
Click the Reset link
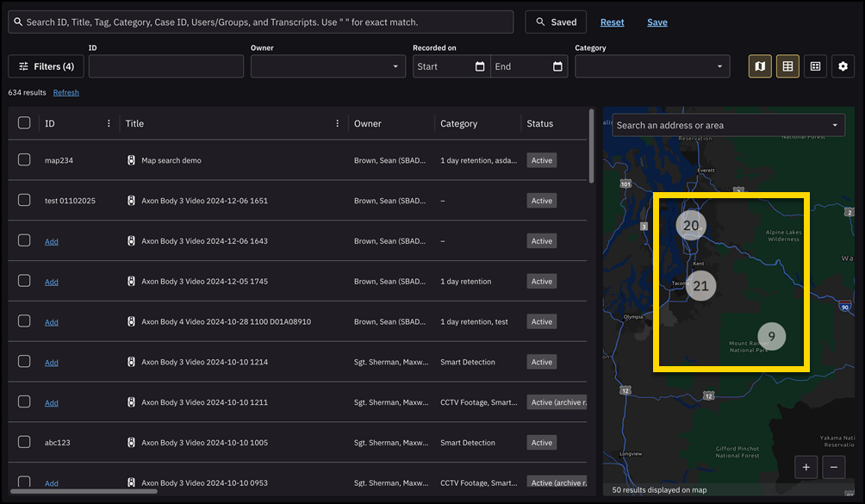tap(612, 22)
